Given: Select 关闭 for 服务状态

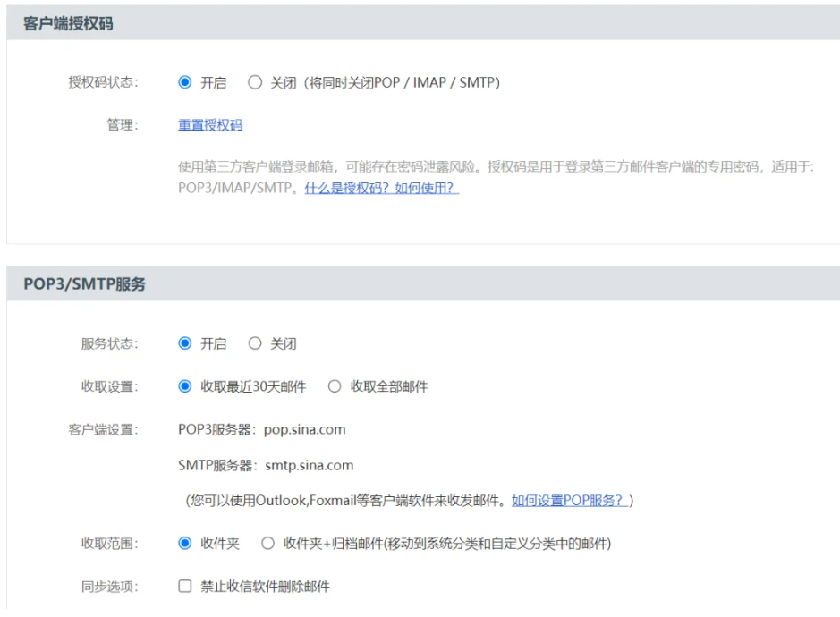Looking at the screenshot, I should point(255,343).
